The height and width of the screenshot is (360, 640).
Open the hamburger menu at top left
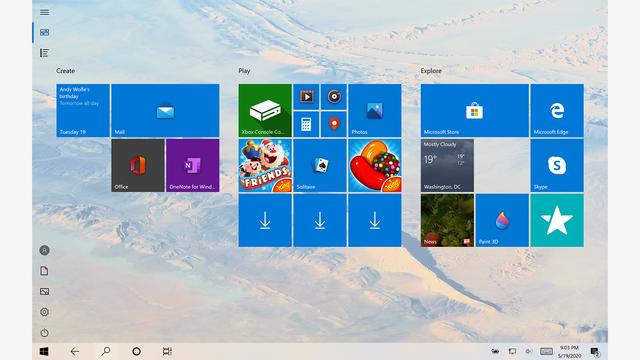point(44,12)
